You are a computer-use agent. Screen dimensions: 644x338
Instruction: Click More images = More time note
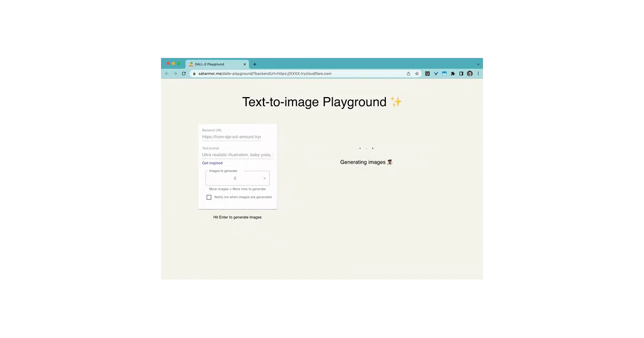238,189
